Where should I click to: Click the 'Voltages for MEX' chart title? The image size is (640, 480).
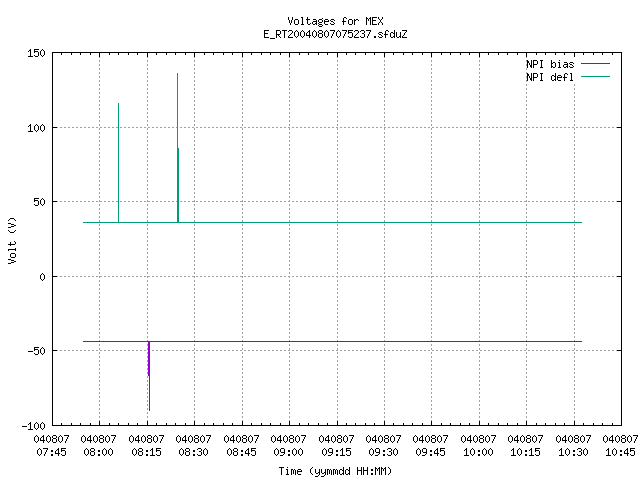click(335, 21)
